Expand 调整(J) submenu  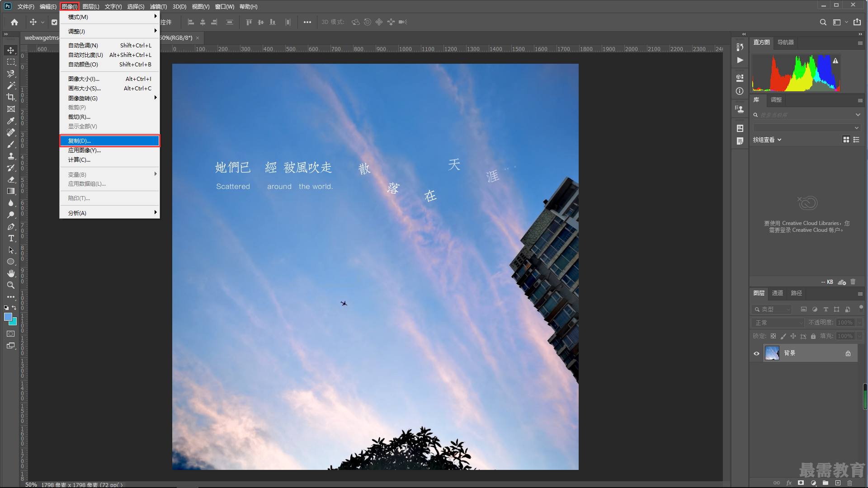pos(109,31)
